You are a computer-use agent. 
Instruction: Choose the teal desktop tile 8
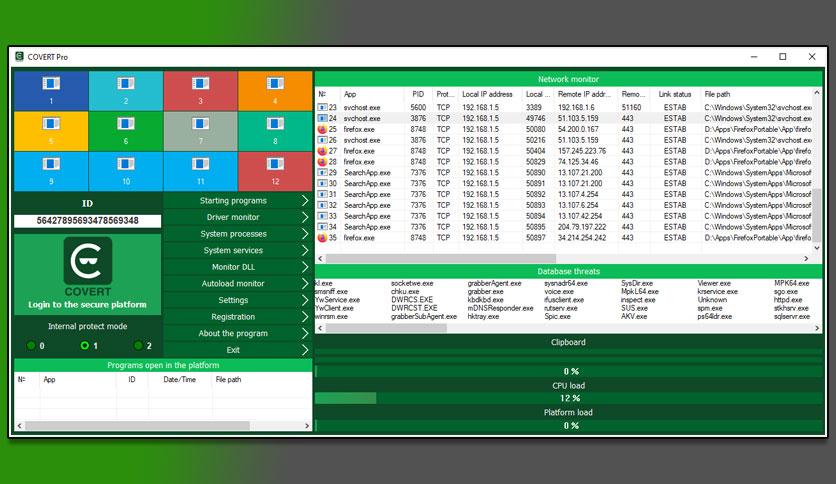click(275, 131)
